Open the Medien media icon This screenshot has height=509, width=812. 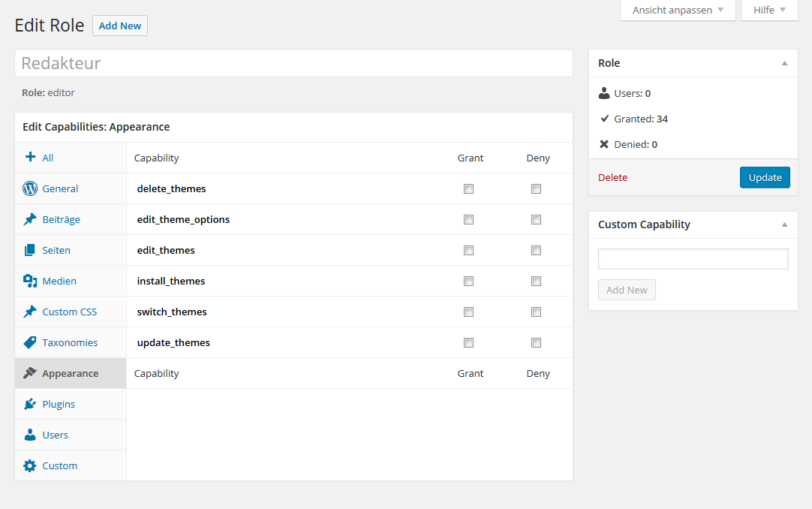click(30, 282)
